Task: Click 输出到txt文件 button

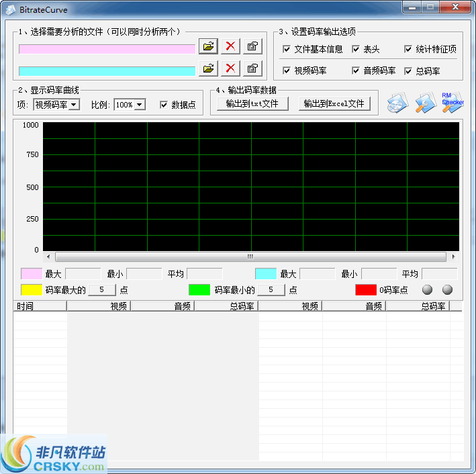Action: coord(252,104)
